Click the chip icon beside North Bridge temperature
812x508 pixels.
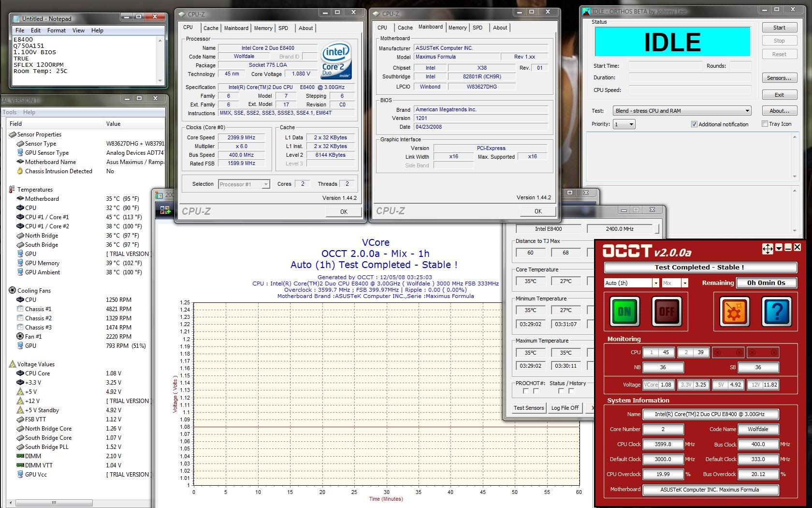coord(20,236)
